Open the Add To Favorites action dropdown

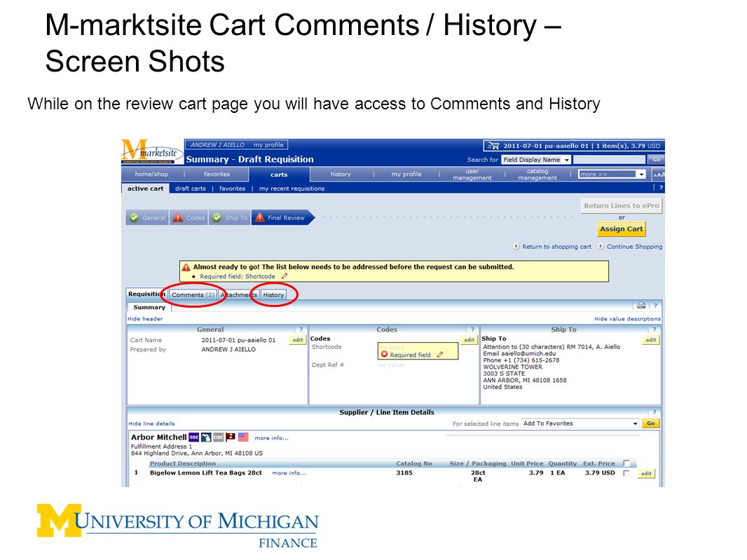coord(580,423)
